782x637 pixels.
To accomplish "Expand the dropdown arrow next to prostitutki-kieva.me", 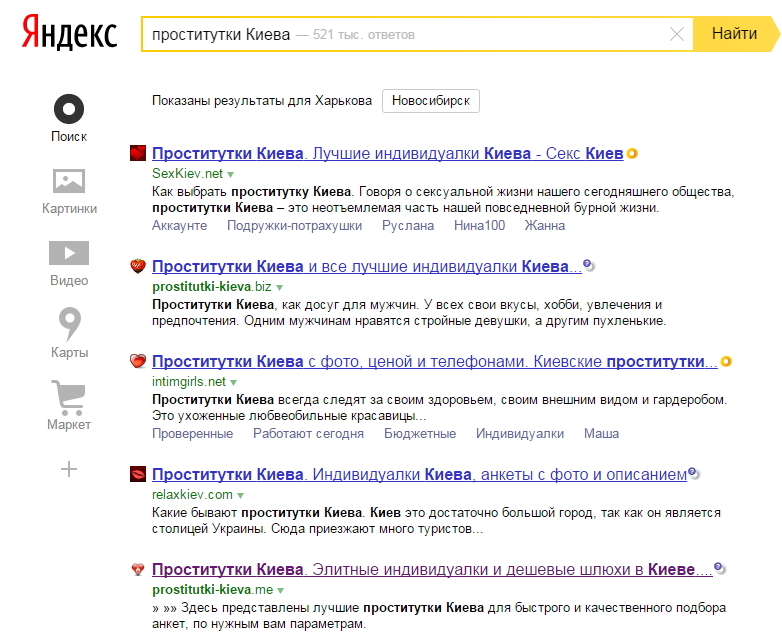I will pyautogui.click(x=280, y=591).
